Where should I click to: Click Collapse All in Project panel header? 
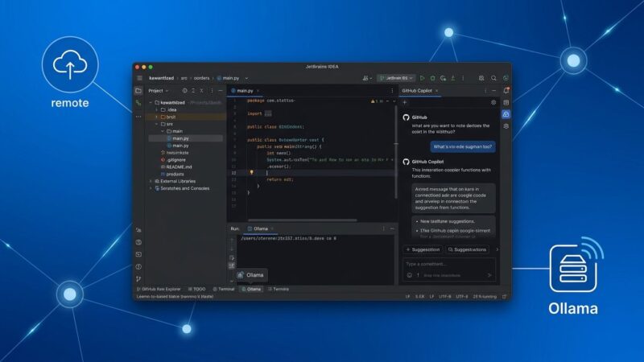[x=202, y=91]
